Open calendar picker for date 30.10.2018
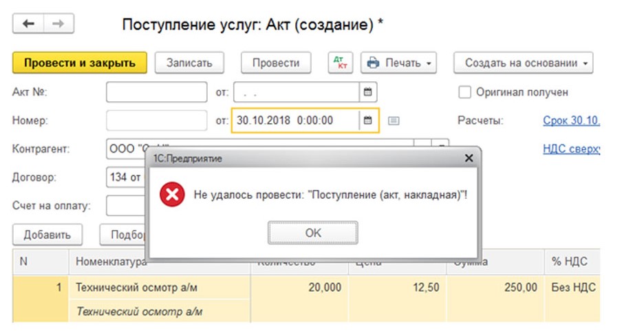This screenshot has width=644, height=331. 367,120
